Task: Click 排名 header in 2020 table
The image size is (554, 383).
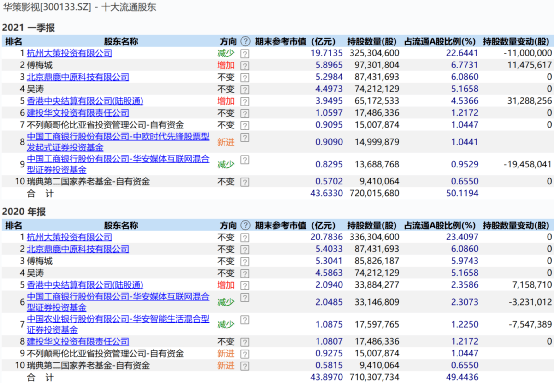Action: (14, 225)
